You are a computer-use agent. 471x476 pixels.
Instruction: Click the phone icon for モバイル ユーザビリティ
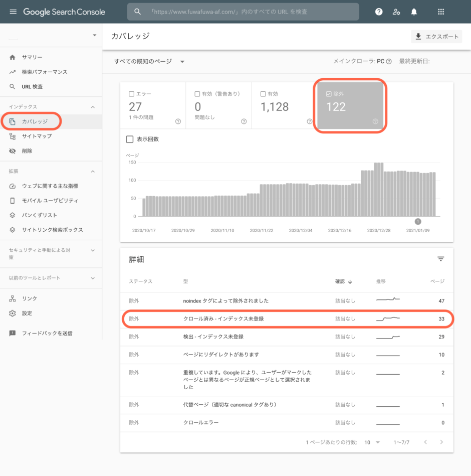[x=13, y=201]
